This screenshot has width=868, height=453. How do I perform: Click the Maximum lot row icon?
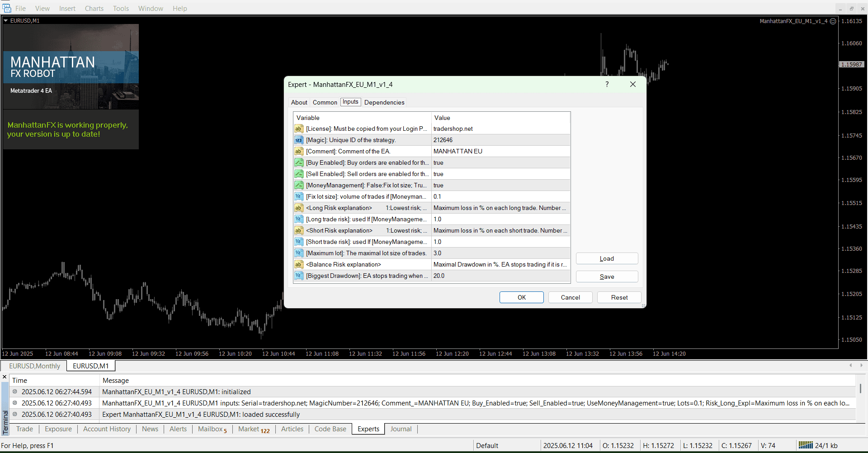click(299, 253)
